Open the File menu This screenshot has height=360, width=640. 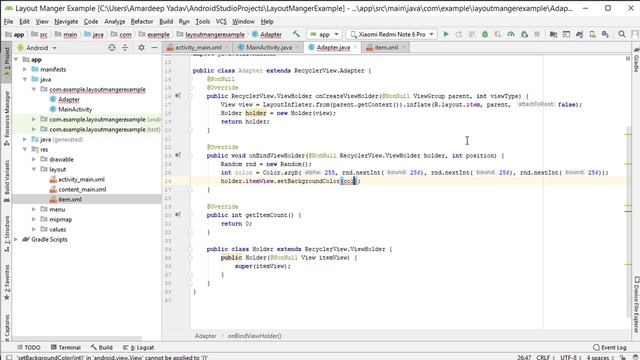[8, 22]
